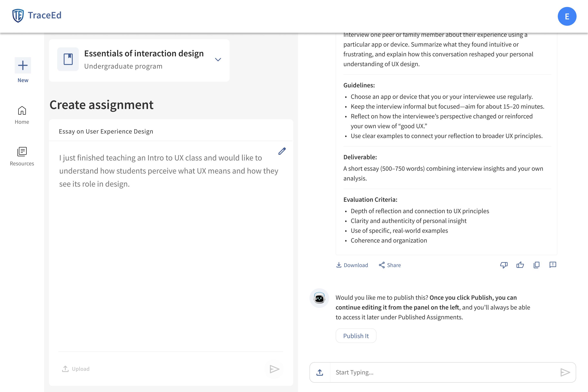
Task: Focus the Start Typing chat input
Action: coord(442,372)
